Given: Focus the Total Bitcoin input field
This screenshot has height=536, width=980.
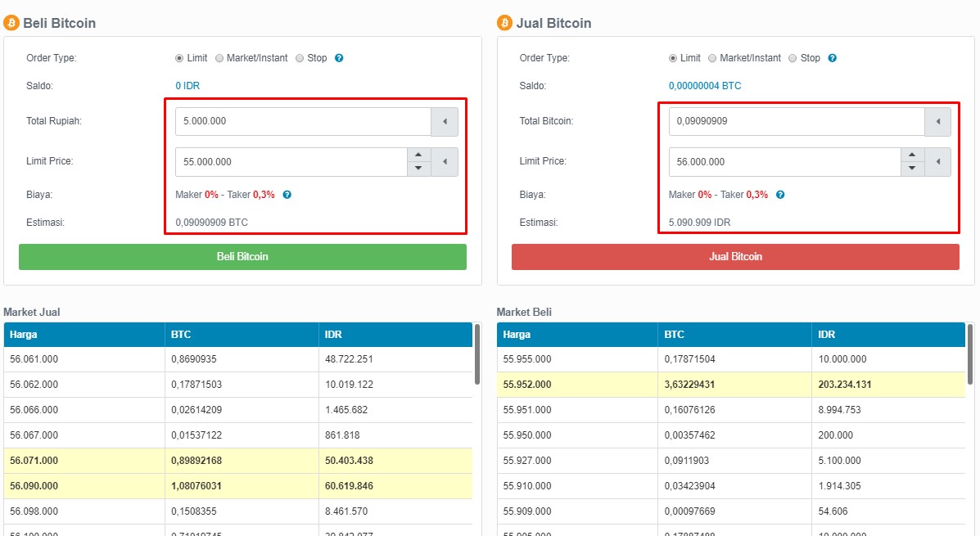Looking at the screenshot, I should point(797,121).
